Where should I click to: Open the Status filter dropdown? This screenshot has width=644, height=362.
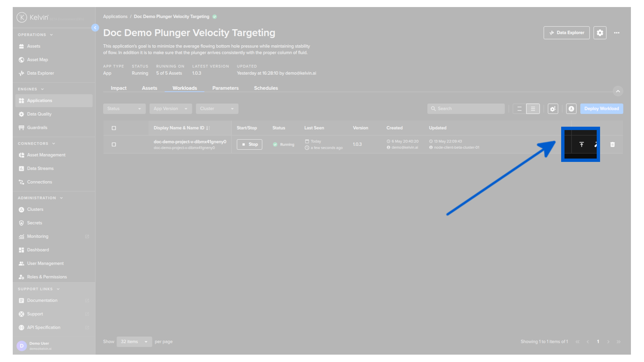[x=124, y=109]
